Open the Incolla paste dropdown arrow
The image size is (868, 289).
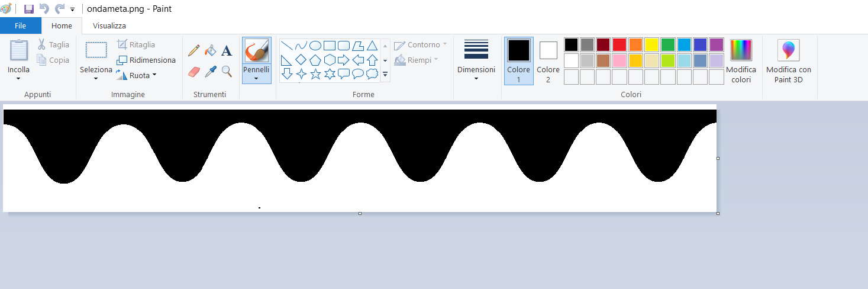(18, 78)
